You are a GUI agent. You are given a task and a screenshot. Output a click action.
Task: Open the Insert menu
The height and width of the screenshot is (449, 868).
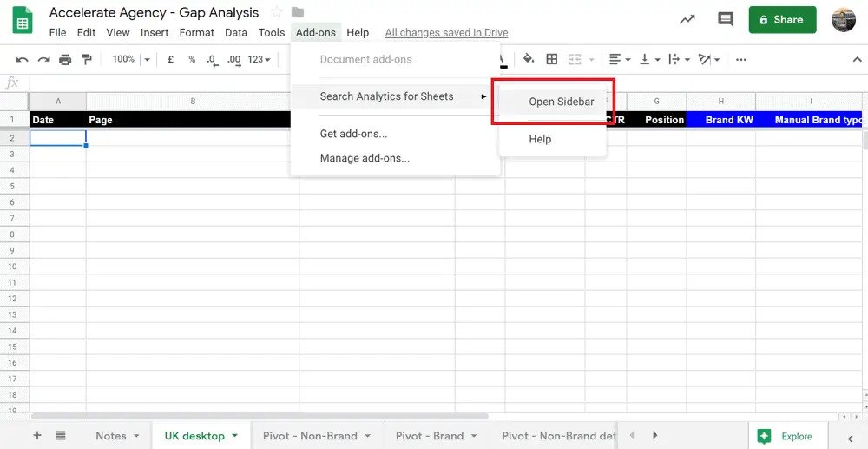pyautogui.click(x=155, y=33)
